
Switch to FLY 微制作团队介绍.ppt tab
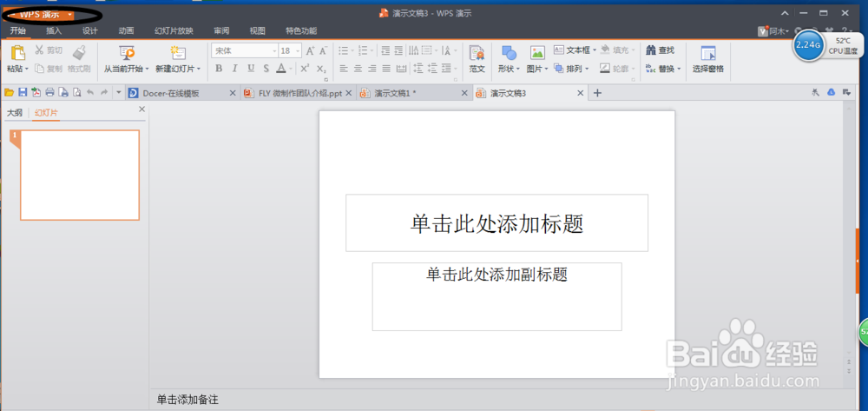pos(298,93)
